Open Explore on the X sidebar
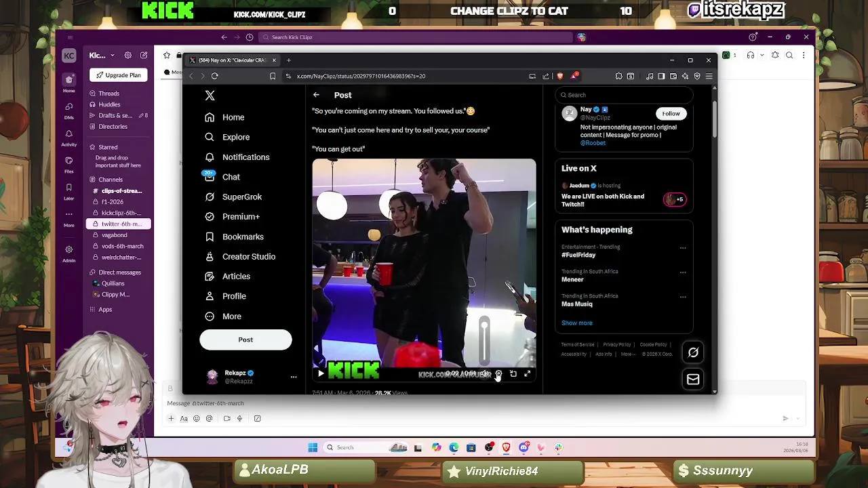This screenshot has height=488, width=868. pyautogui.click(x=227, y=137)
